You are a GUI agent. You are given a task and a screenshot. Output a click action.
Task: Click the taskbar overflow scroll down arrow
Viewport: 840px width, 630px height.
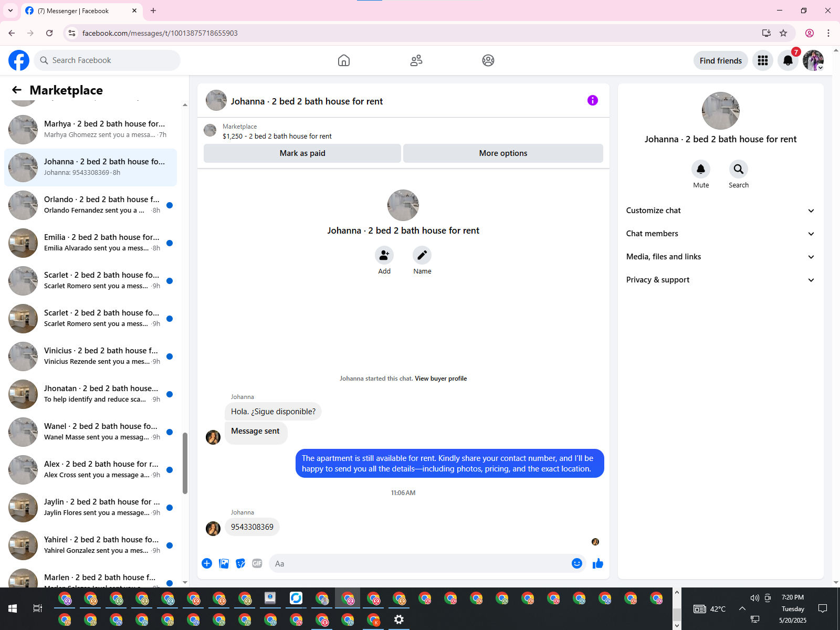click(x=677, y=625)
